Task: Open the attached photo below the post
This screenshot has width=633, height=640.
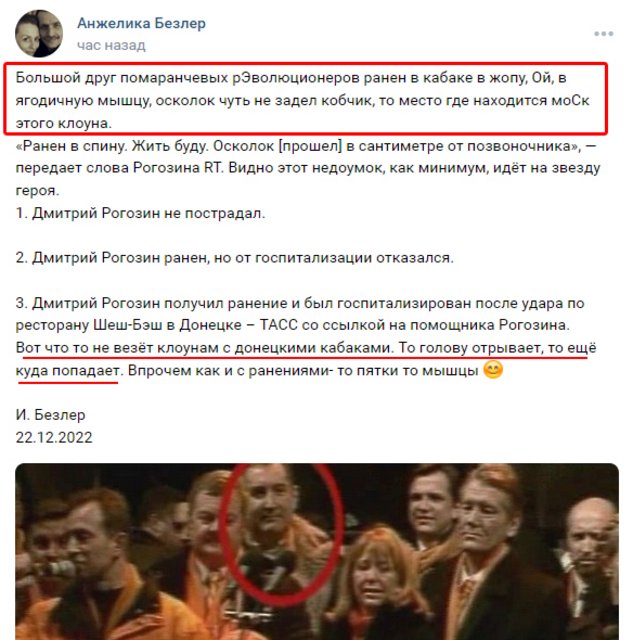Action: click(317, 551)
